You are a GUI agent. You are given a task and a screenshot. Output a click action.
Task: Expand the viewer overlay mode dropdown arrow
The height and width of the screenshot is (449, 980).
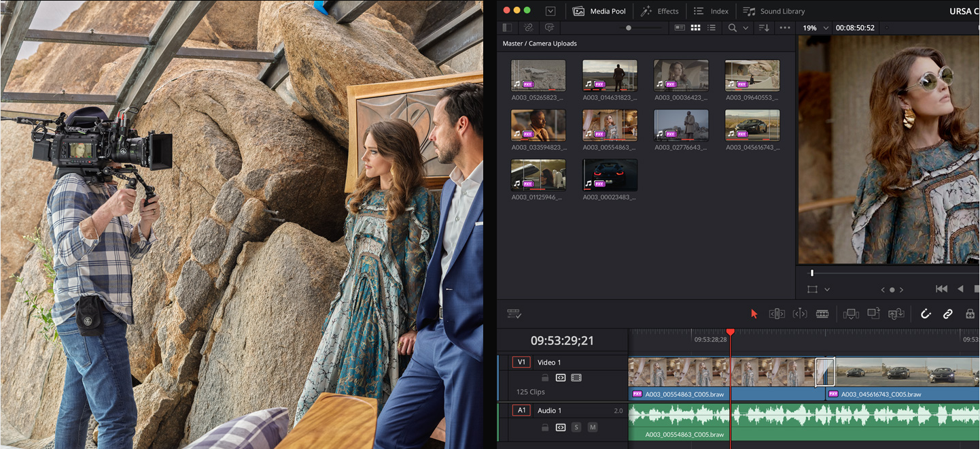(x=826, y=289)
